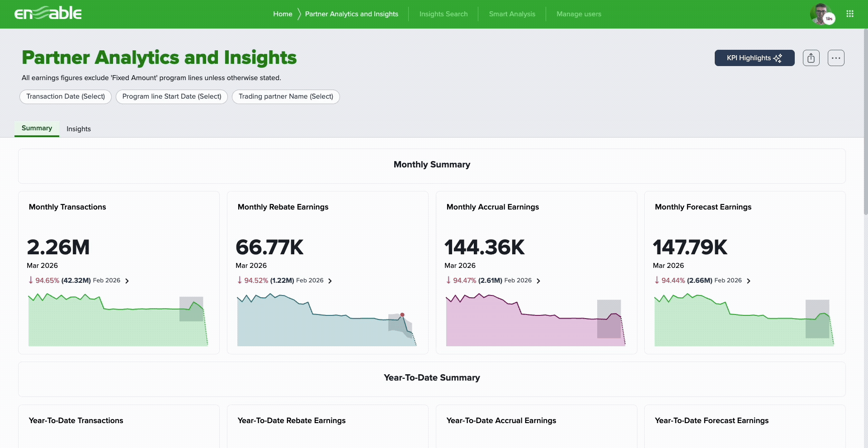
Task: Click the user profile avatar
Action: (x=821, y=14)
